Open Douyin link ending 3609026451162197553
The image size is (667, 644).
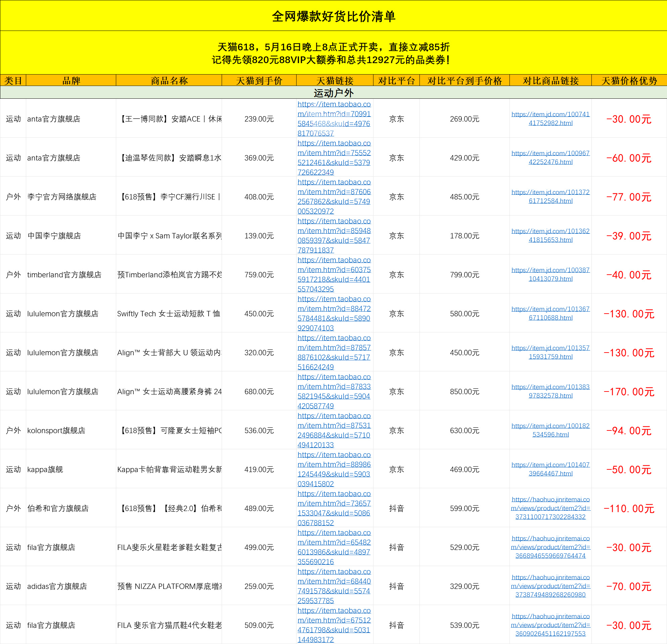(x=550, y=625)
